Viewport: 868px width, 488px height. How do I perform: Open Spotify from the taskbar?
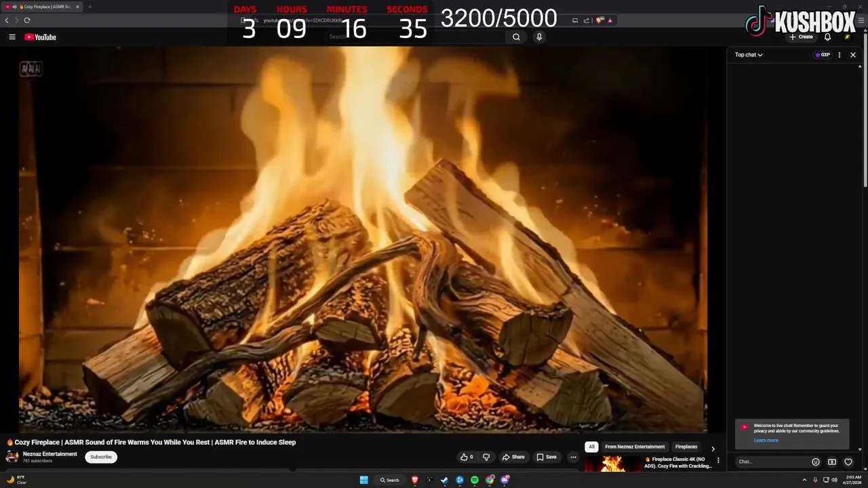(475, 480)
